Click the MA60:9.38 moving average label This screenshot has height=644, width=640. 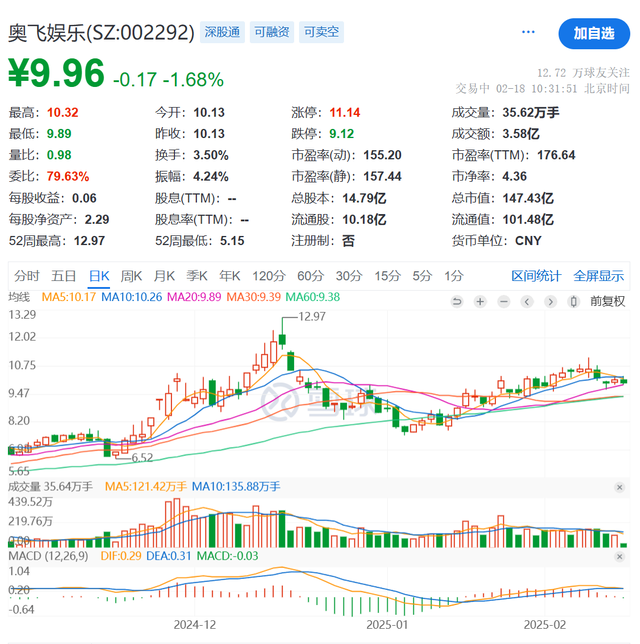click(x=313, y=297)
